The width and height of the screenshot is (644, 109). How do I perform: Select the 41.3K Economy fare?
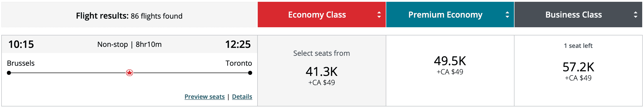pos(321,72)
